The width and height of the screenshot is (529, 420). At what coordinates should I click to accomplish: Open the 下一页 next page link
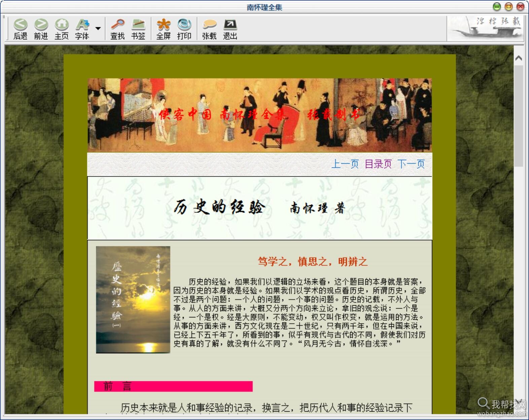411,164
